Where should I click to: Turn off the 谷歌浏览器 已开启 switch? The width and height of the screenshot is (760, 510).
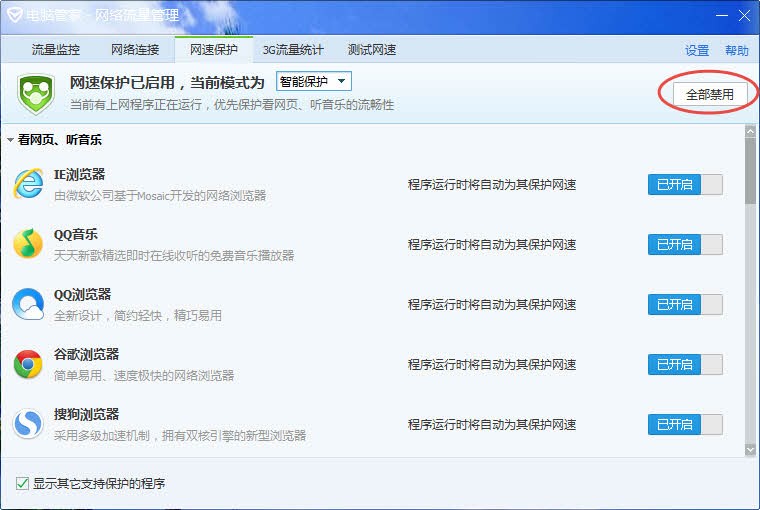[x=685, y=365]
